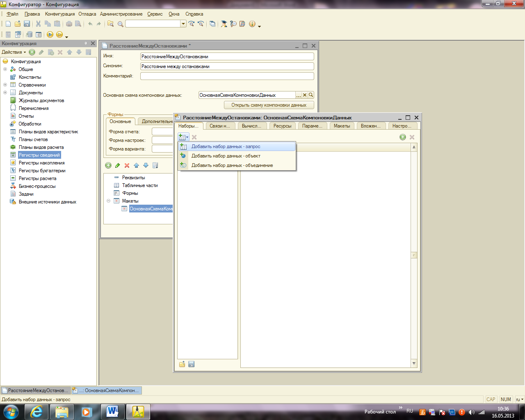Expand the Справочники tree node
525x420 pixels.
[5, 85]
